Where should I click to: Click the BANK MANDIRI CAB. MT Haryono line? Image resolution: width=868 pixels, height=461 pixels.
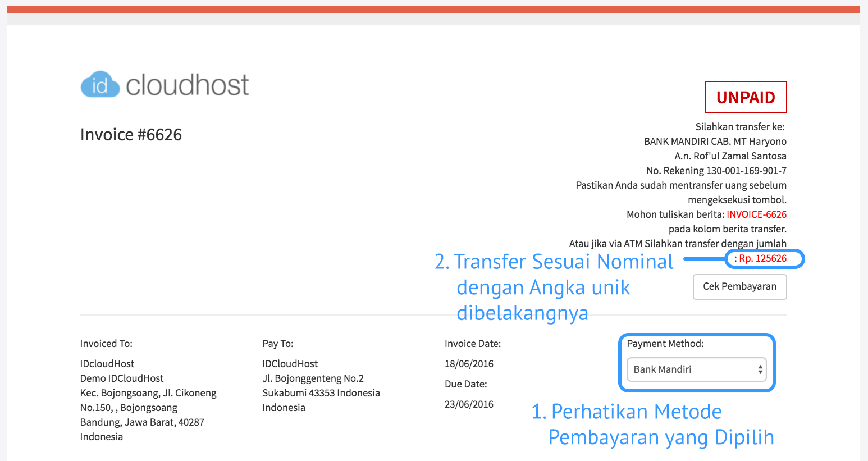715,142
